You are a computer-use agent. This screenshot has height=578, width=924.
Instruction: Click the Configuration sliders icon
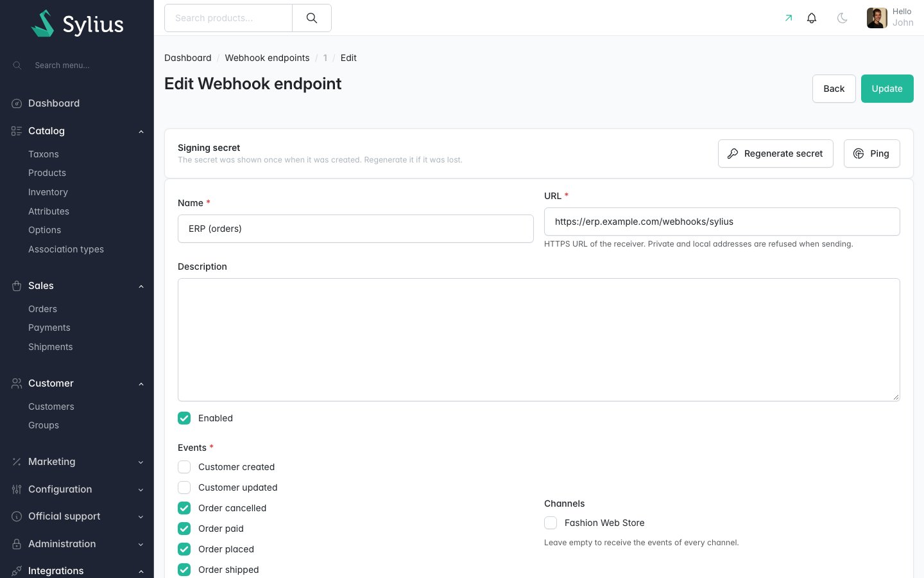(x=17, y=489)
